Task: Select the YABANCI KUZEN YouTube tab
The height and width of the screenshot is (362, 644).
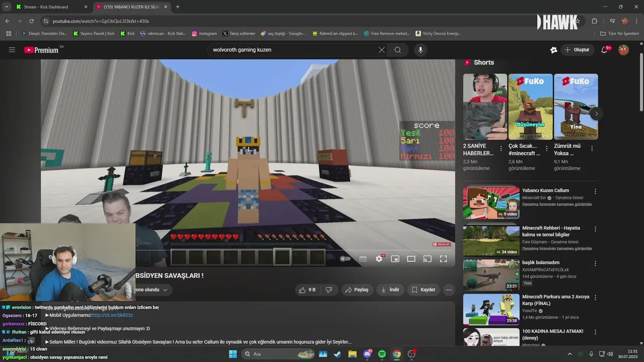Action: coord(133,7)
